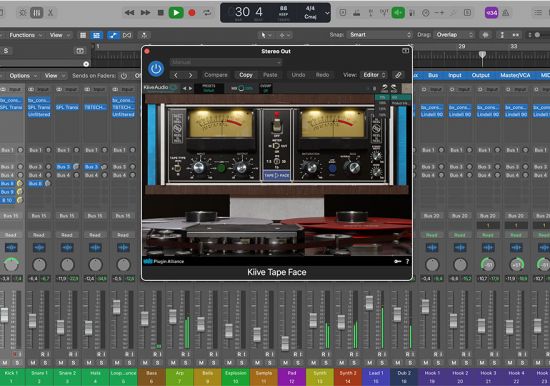Toggle the grid view icon in tracks toolbar

pyautogui.click(x=83, y=35)
